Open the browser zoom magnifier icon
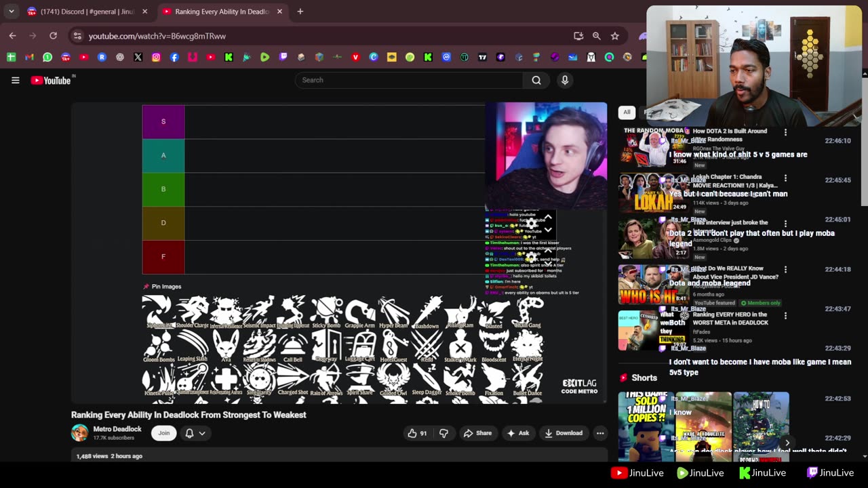This screenshot has width=868, height=488. coord(596,36)
